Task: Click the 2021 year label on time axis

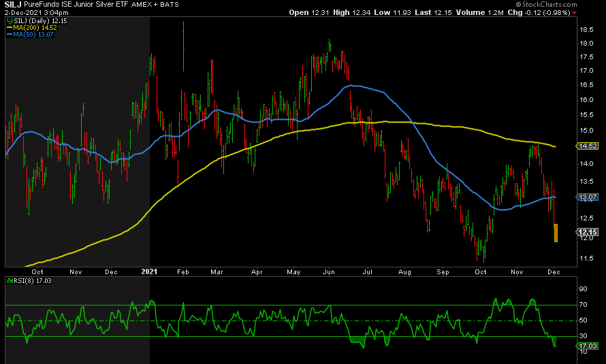Action: (x=149, y=271)
